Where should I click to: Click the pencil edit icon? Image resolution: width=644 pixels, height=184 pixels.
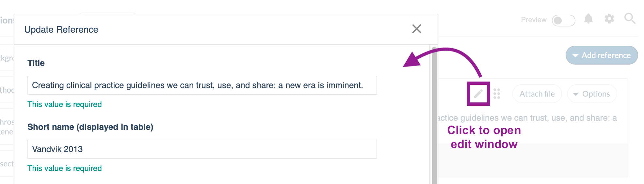coord(478,94)
